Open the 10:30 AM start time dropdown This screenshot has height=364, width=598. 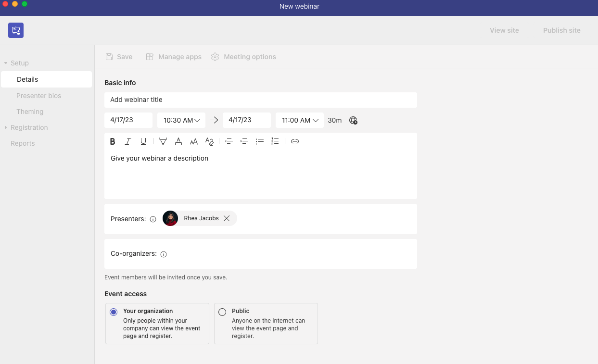tap(181, 120)
